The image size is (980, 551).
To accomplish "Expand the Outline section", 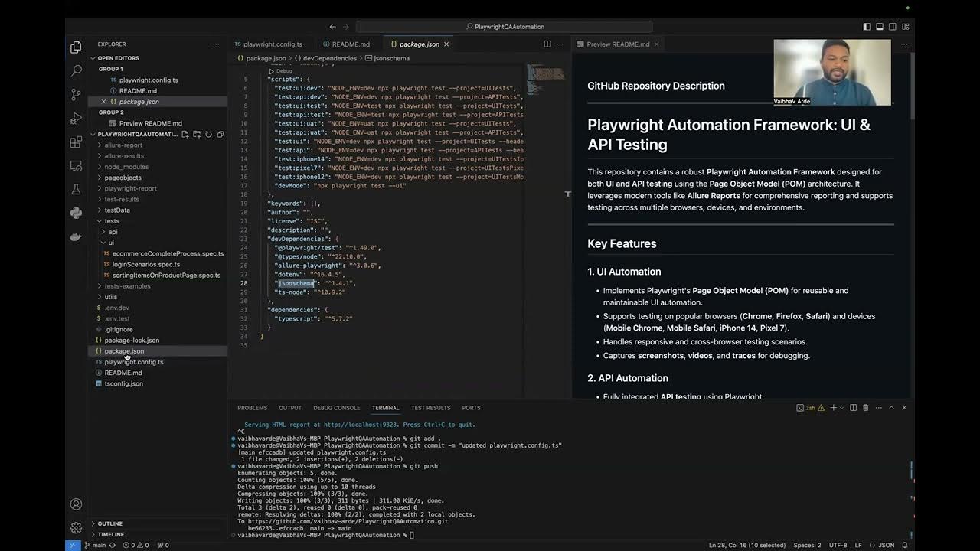I will click(109, 523).
